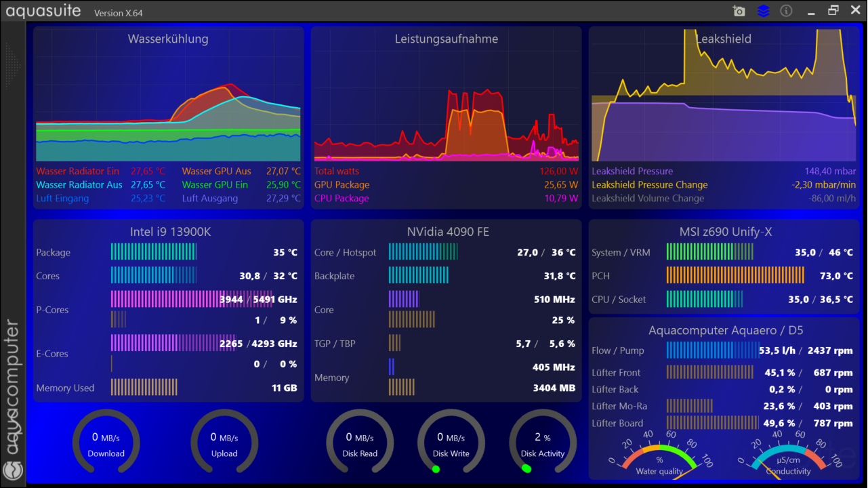Click the 'MSI z690 Unify-X' panel title
Screen dimensions: 868x488
click(x=726, y=232)
